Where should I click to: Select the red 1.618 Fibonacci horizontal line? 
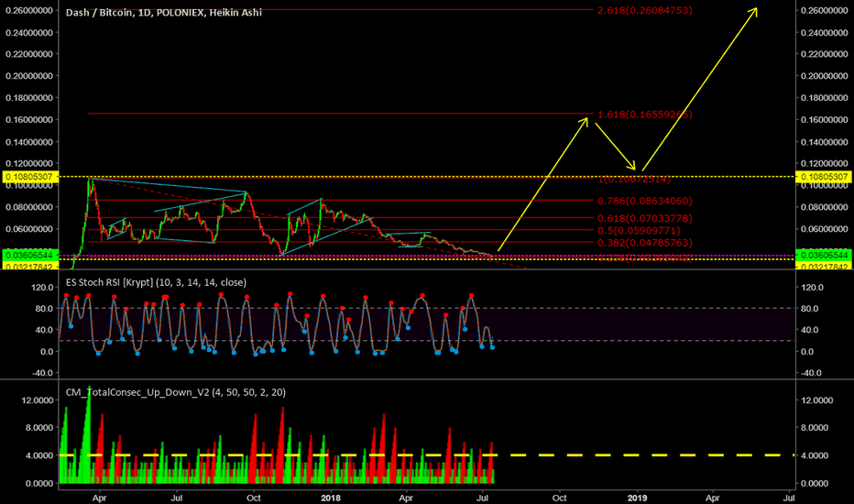pos(340,114)
